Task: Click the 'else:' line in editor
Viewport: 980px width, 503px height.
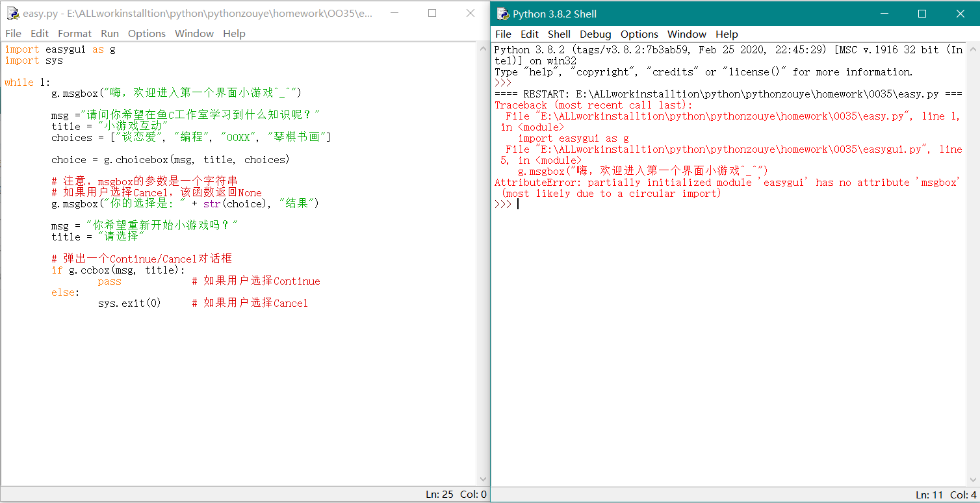Action: pyautogui.click(x=66, y=292)
